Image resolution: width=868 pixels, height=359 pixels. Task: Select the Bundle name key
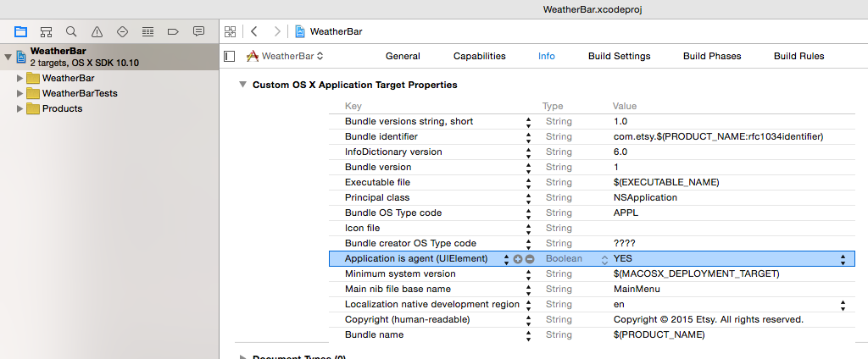pyautogui.click(x=374, y=334)
